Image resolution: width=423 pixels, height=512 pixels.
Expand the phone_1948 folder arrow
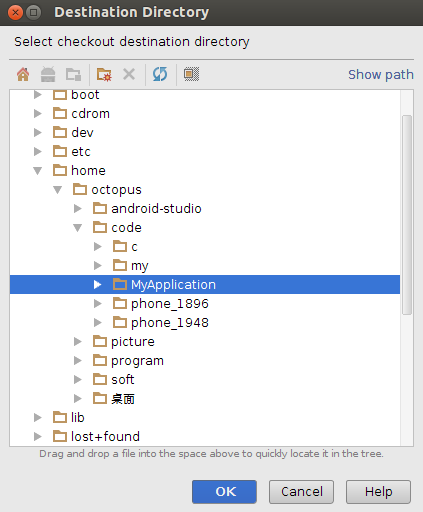point(98,323)
